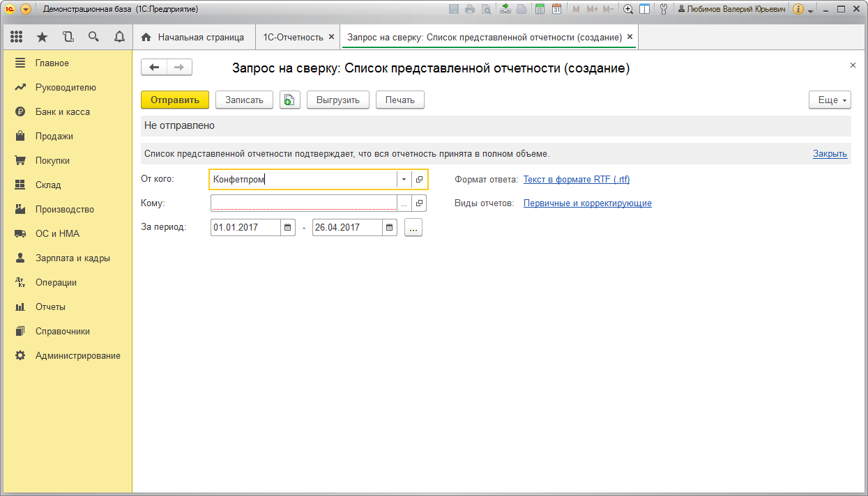868x496 pixels.
Task: Switch to Начальная страница tab
Action: 192,37
